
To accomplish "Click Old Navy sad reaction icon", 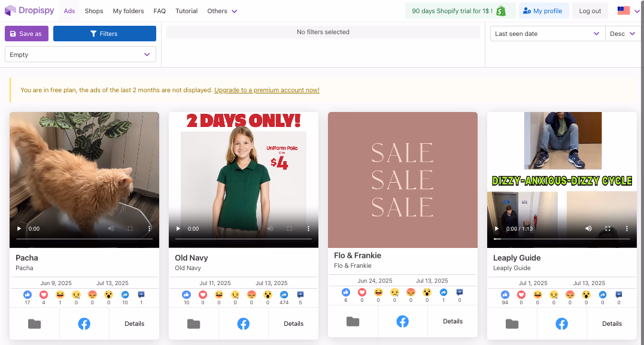I will point(235,295).
